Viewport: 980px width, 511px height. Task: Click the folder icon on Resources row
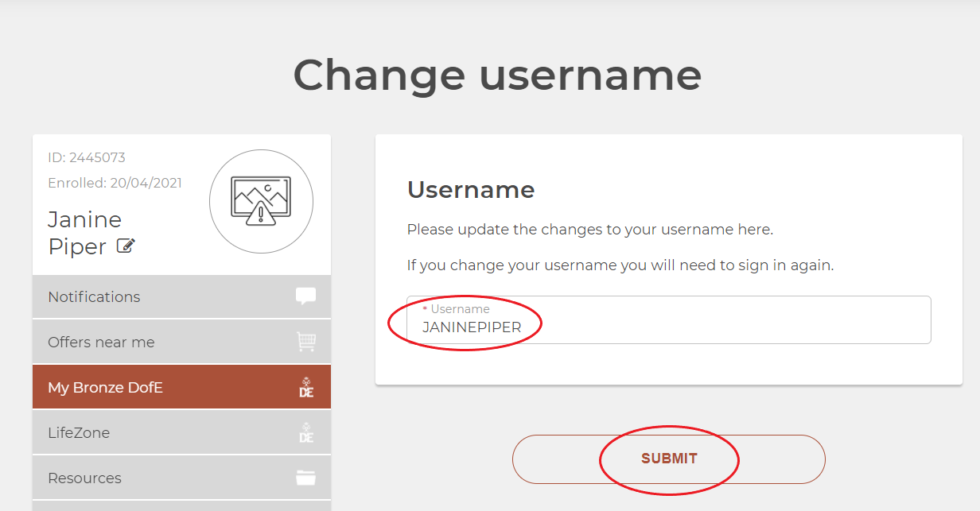(305, 478)
